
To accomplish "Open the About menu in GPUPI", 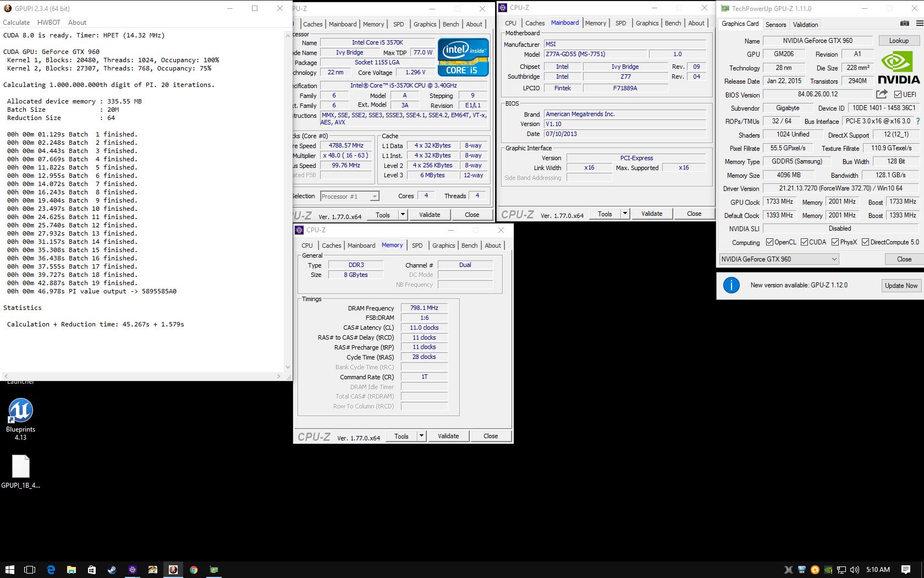I will tap(77, 23).
